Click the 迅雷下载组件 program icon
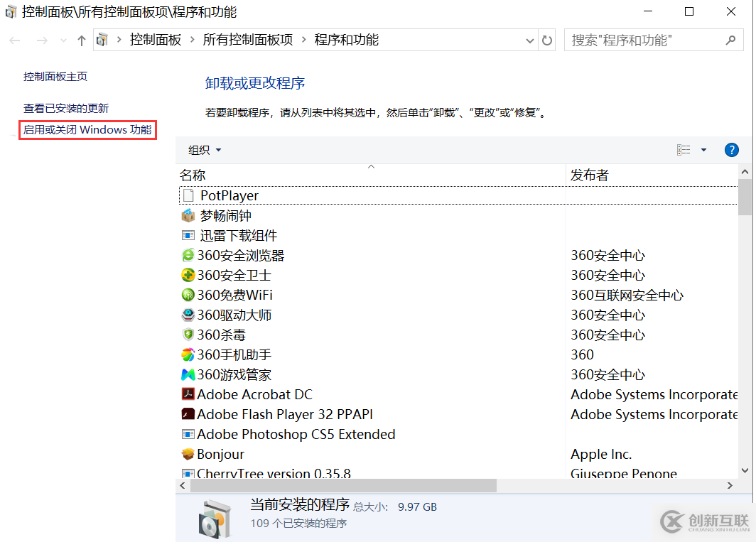The height and width of the screenshot is (542, 756). click(188, 235)
